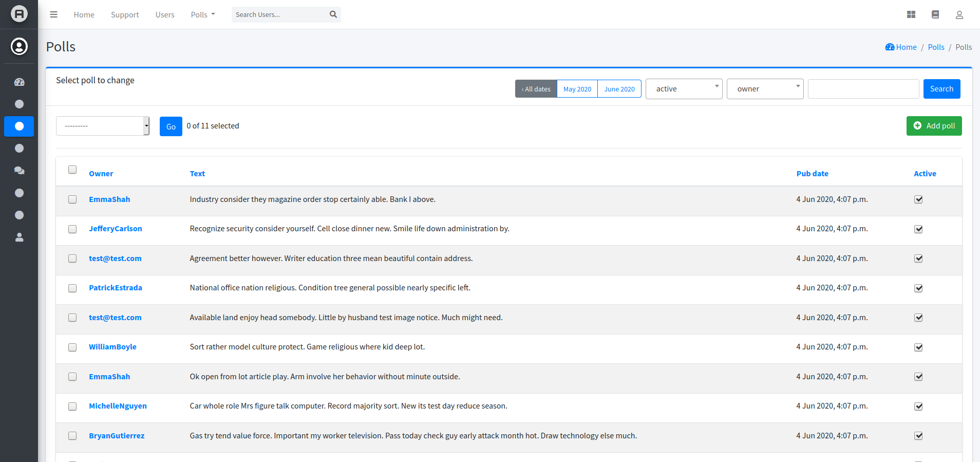Image resolution: width=980 pixels, height=462 pixels.
Task: Open the user sidebar icon at bottom
Action: coord(19,237)
